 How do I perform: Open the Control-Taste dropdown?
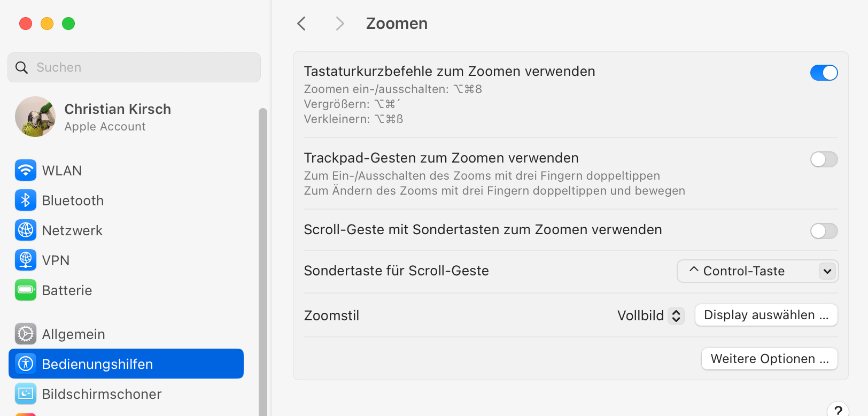coord(757,271)
